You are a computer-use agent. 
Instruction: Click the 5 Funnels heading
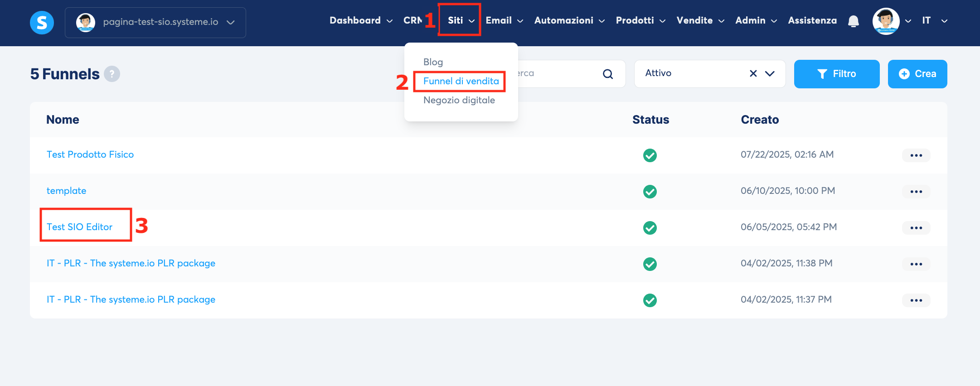[x=65, y=74]
